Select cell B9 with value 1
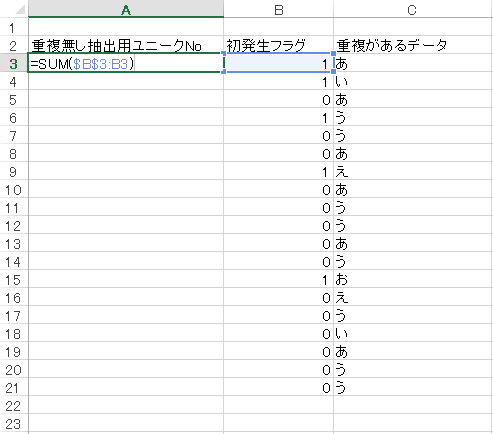 point(278,171)
